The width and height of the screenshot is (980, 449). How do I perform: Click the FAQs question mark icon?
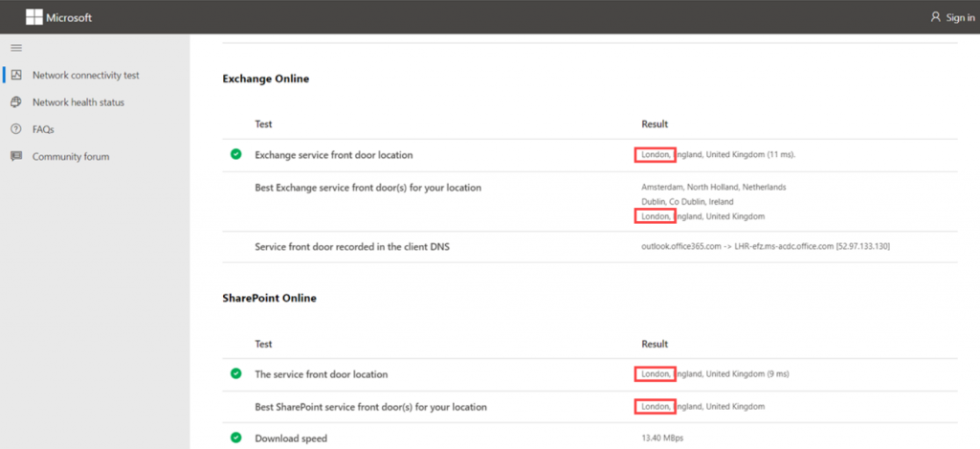click(16, 129)
